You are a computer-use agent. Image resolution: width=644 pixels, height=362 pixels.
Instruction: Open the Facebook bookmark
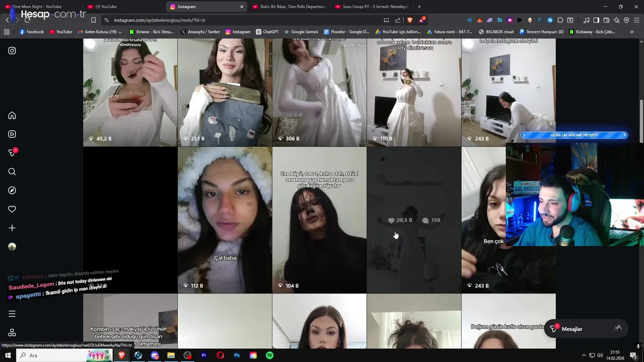pos(32,32)
